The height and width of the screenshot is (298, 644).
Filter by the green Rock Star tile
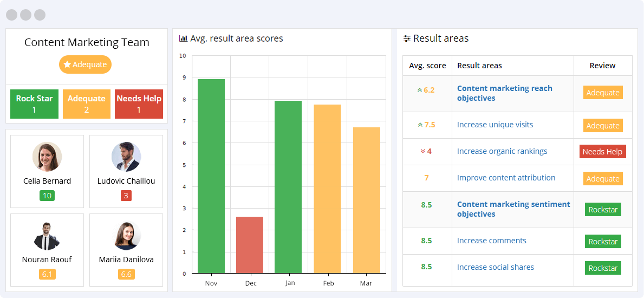point(34,104)
